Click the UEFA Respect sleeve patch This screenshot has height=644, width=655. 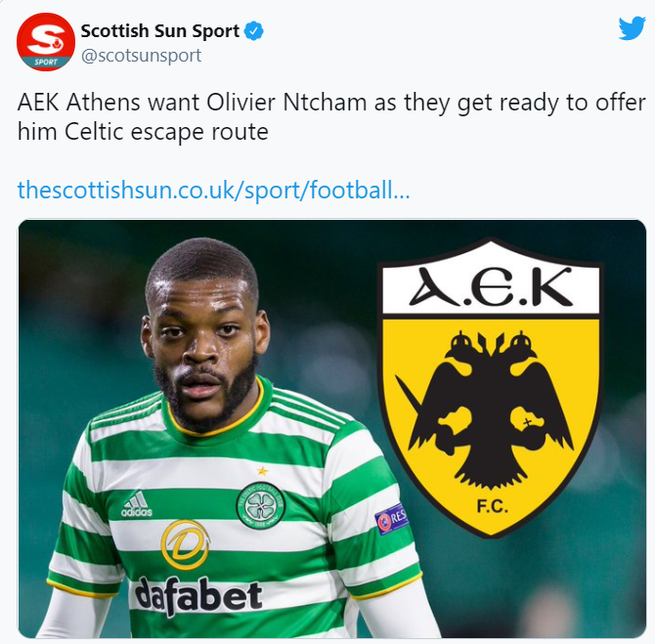point(391,519)
